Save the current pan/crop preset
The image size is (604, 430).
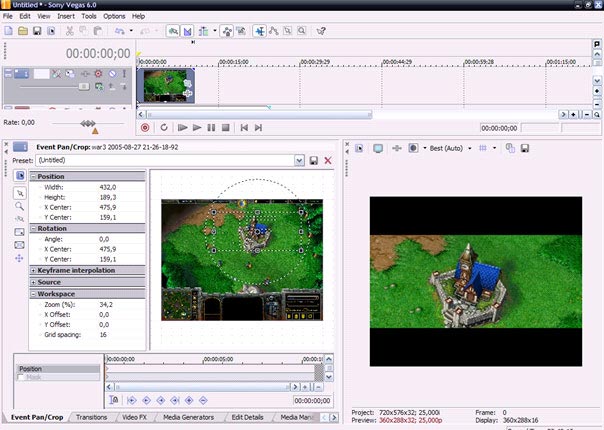tap(313, 160)
